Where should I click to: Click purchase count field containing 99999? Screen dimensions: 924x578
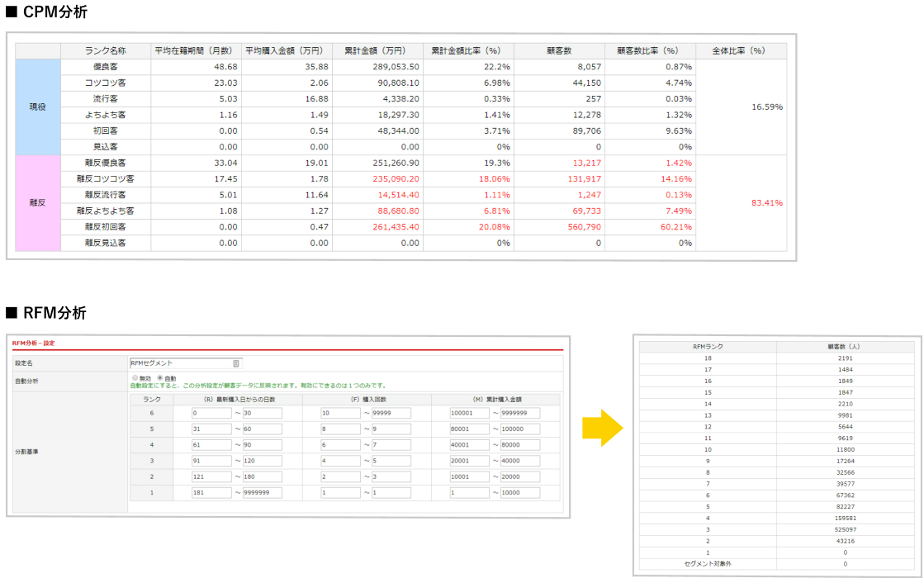[391, 413]
